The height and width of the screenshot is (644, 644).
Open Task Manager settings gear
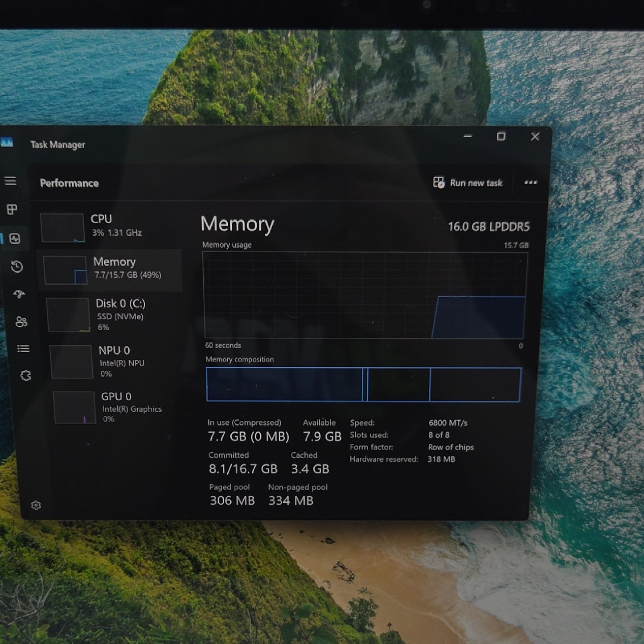[36, 505]
